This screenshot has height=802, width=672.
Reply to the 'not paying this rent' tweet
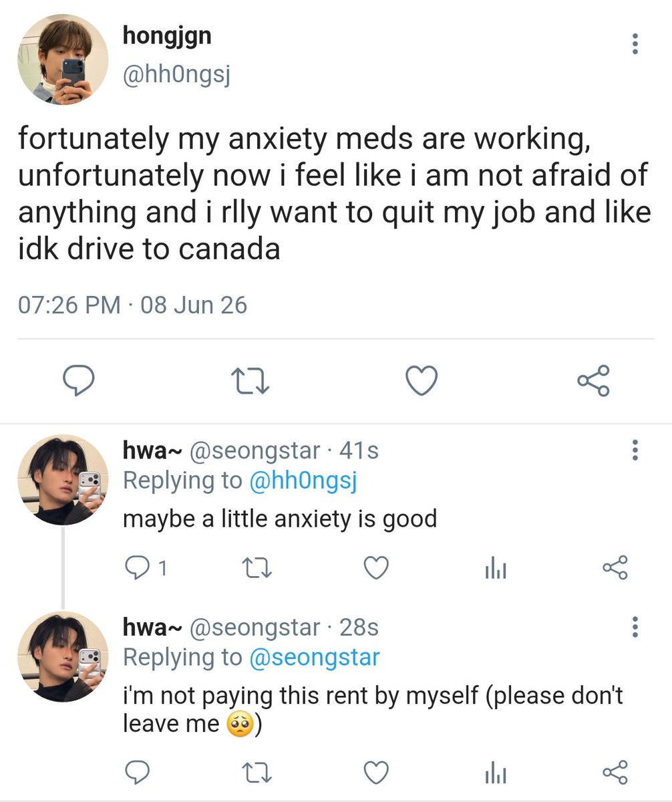pyautogui.click(x=138, y=773)
